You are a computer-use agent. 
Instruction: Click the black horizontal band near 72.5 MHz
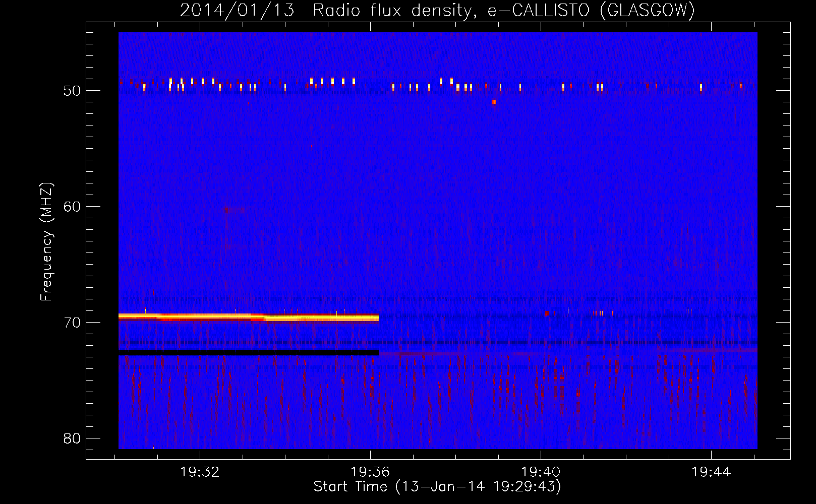click(249, 352)
